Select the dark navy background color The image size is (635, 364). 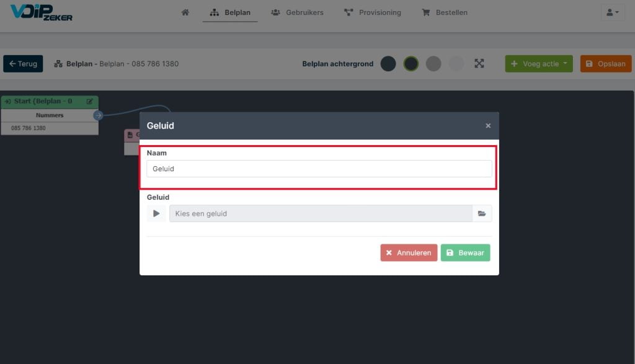[x=388, y=64]
